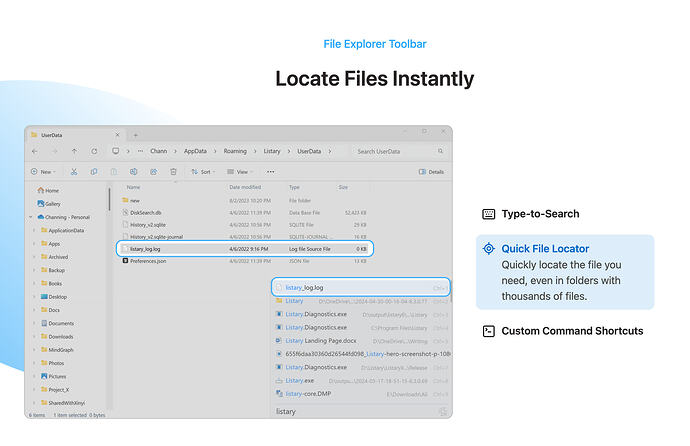Click the Listary breadcrumb segment

[x=272, y=151]
